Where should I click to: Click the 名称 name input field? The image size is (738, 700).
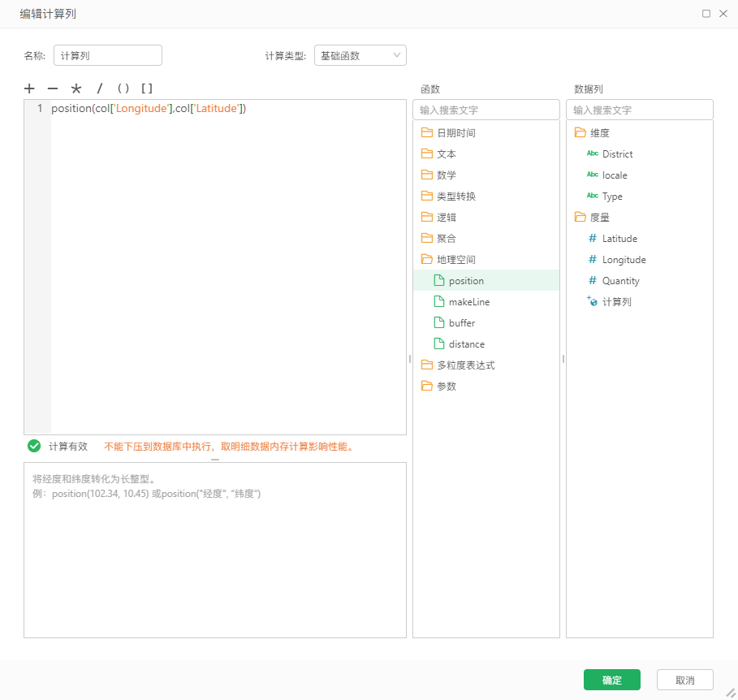(x=108, y=55)
